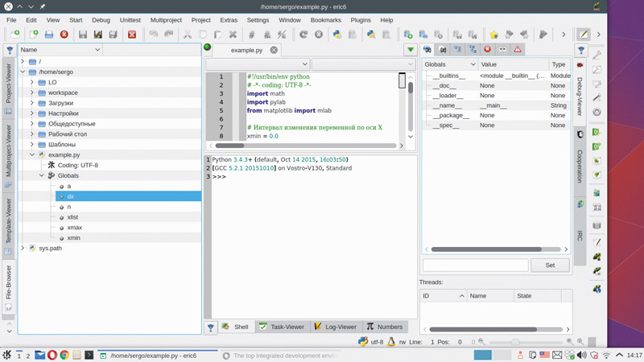Click the Python icon in the status bar
The height and width of the screenshot is (362, 644).
coord(363,342)
